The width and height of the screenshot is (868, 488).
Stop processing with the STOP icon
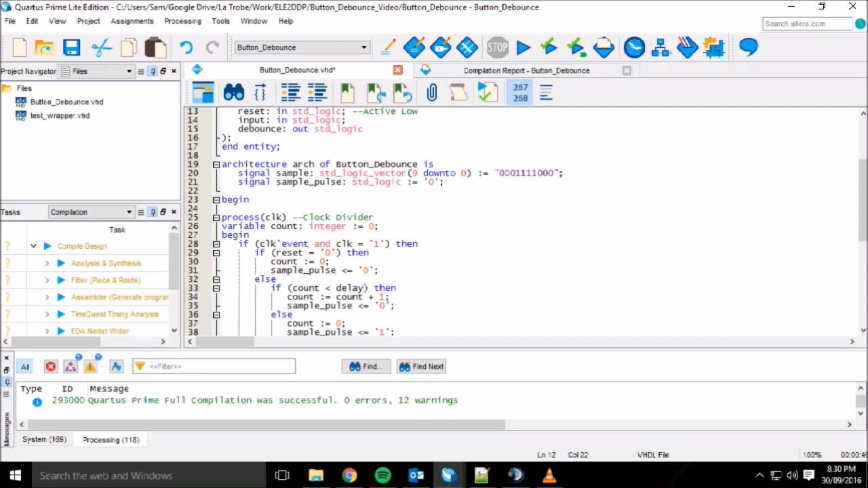point(497,47)
